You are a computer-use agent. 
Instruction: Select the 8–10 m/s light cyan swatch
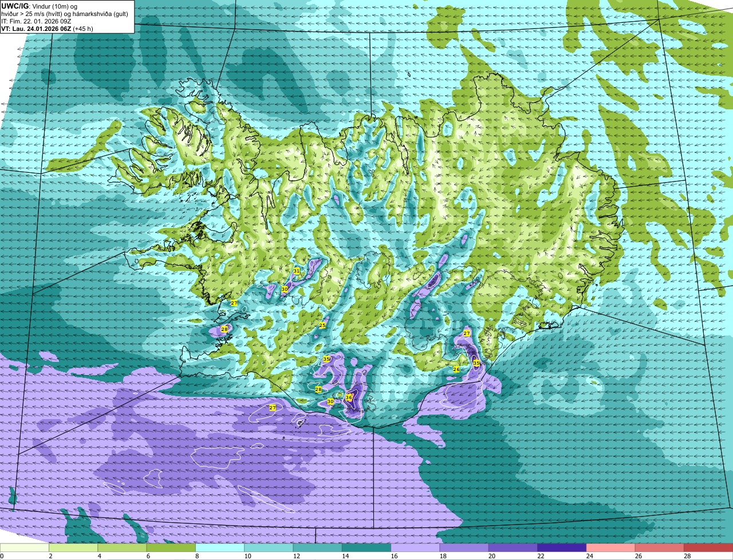(x=220, y=547)
